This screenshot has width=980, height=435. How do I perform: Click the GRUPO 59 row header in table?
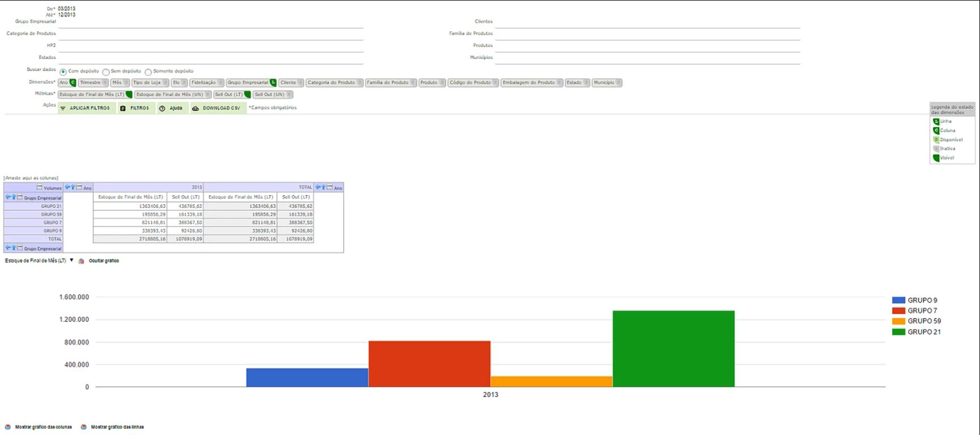33,215
